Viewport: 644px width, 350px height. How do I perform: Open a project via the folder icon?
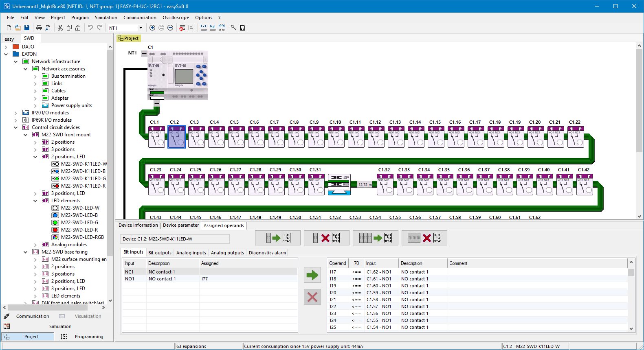coord(18,28)
